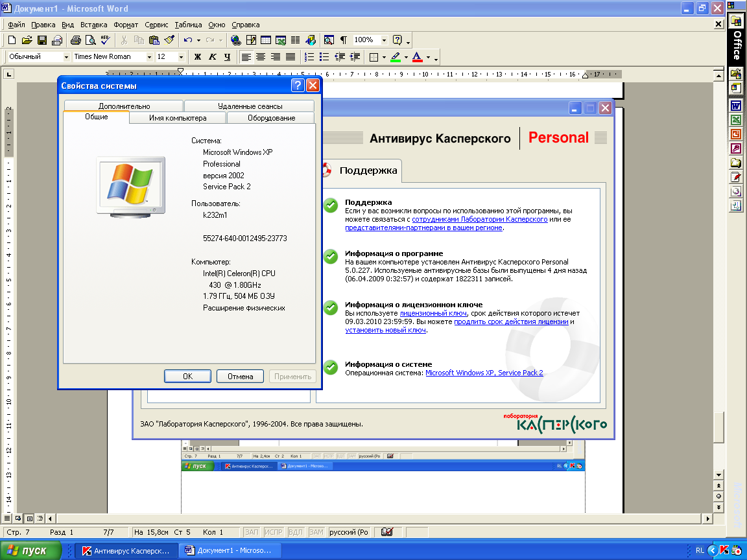This screenshot has width=747, height=560.
Task: Click продлить срок действия лицензии link
Action: click(x=511, y=322)
